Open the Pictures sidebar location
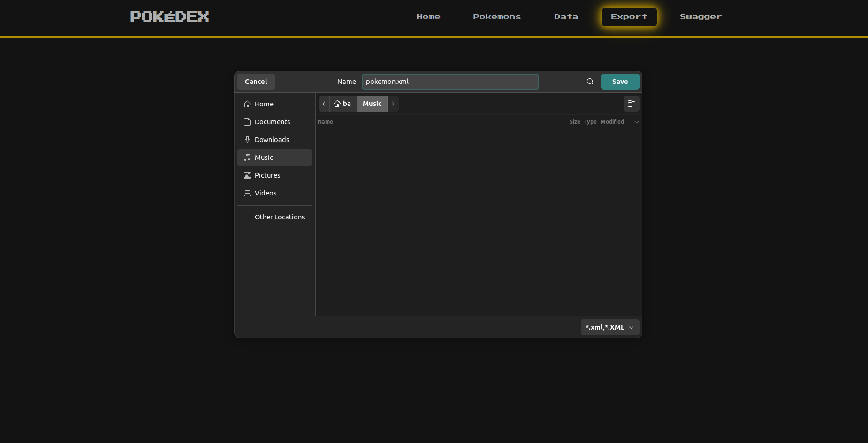 coord(274,175)
